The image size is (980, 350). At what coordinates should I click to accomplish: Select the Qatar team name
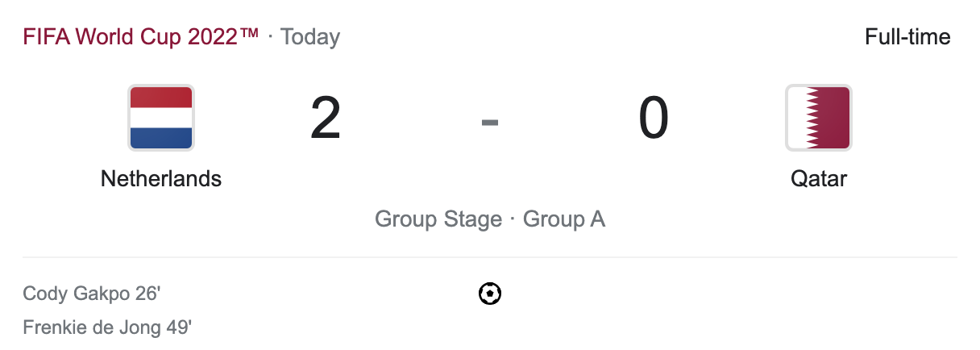click(x=819, y=178)
